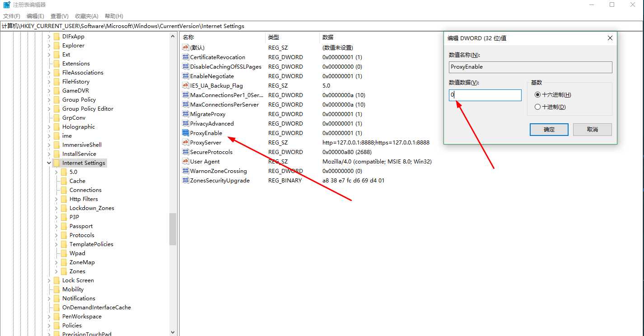Open the 文件(F) menu
The image size is (644, 336).
[12, 16]
